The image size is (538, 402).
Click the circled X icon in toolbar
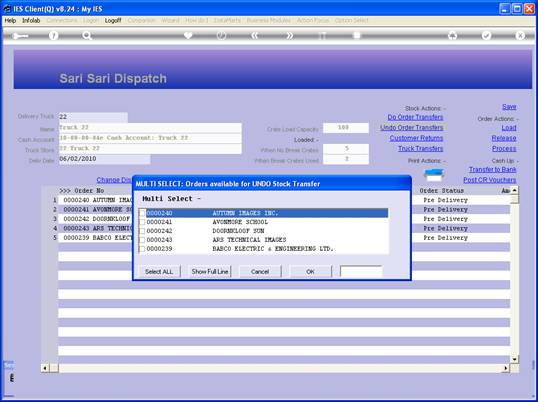tap(520, 35)
